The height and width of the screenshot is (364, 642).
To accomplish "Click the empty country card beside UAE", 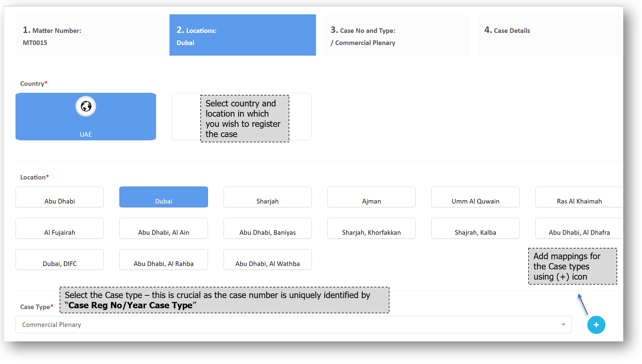I will point(185,117).
